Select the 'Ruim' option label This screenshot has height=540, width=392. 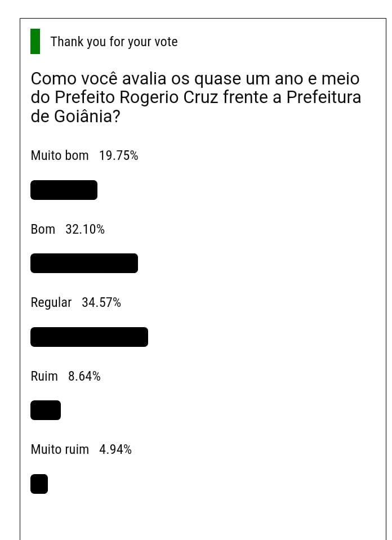click(x=44, y=376)
